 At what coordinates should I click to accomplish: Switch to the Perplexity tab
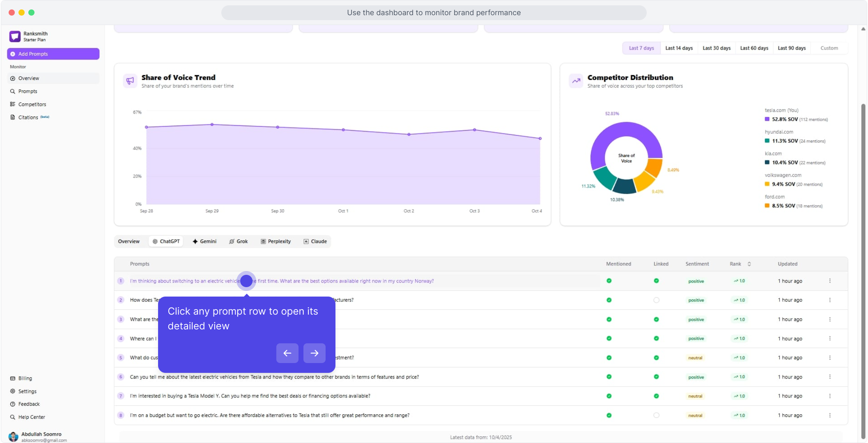pos(276,241)
